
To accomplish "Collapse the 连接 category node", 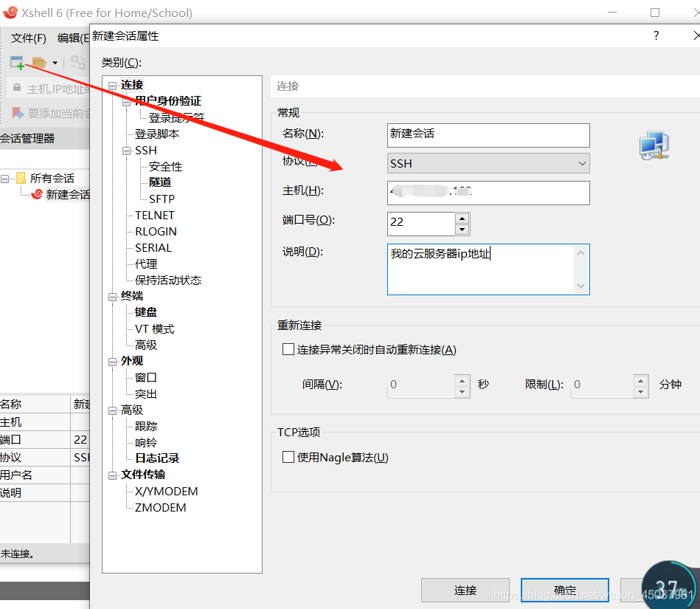I will 113,86.
